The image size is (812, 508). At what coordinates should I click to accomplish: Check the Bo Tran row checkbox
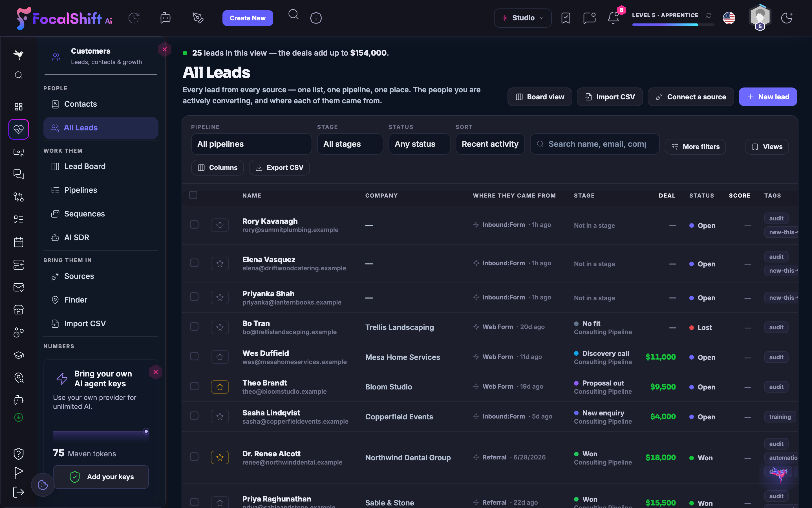pos(194,327)
